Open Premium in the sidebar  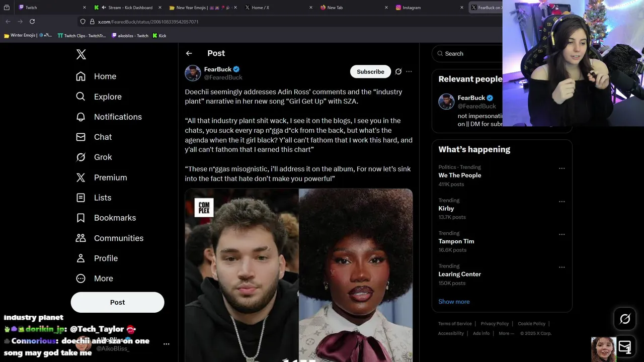[101, 177]
